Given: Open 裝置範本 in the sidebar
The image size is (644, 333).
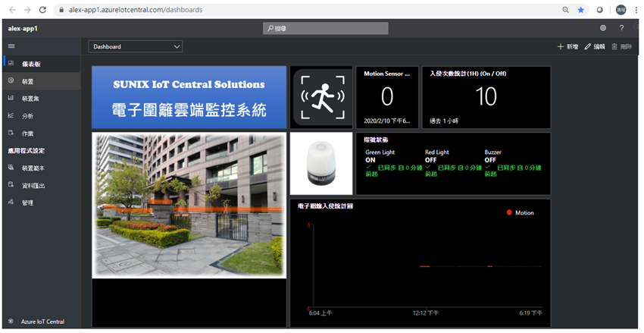Looking at the screenshot, I should pos(41,168).
